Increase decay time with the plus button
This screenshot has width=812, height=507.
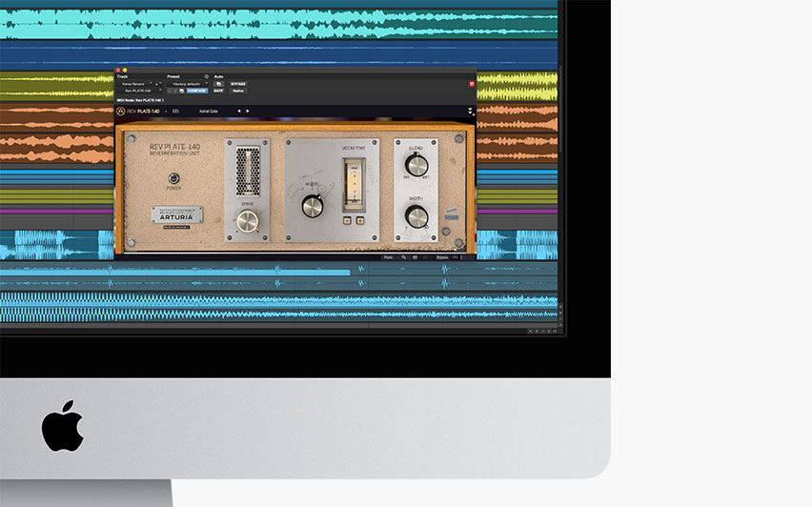(360, 220)
